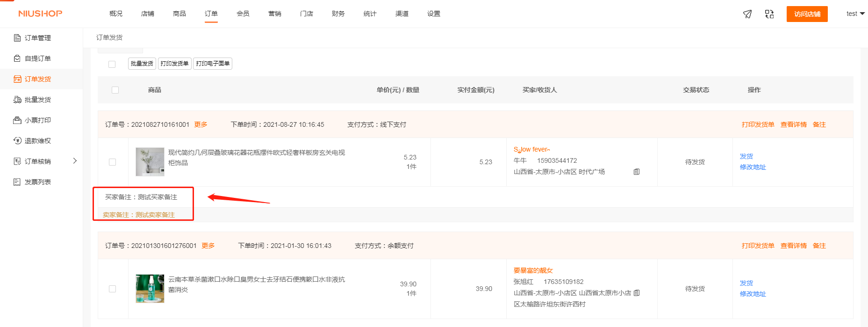
Task: Add 备注 to order 202101301601276001
Action: click(x=819, y=246)
